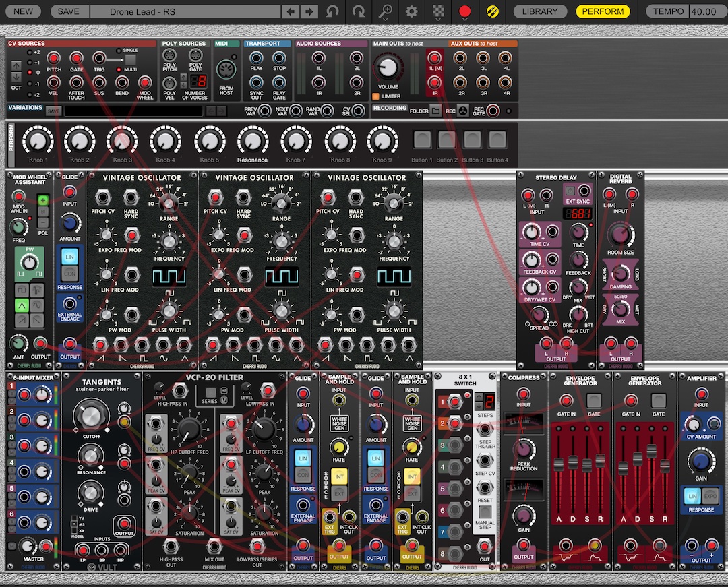This screenshot has height=587, width=728.
Task: Click Perform Button 4
Action: pos(497,140)
